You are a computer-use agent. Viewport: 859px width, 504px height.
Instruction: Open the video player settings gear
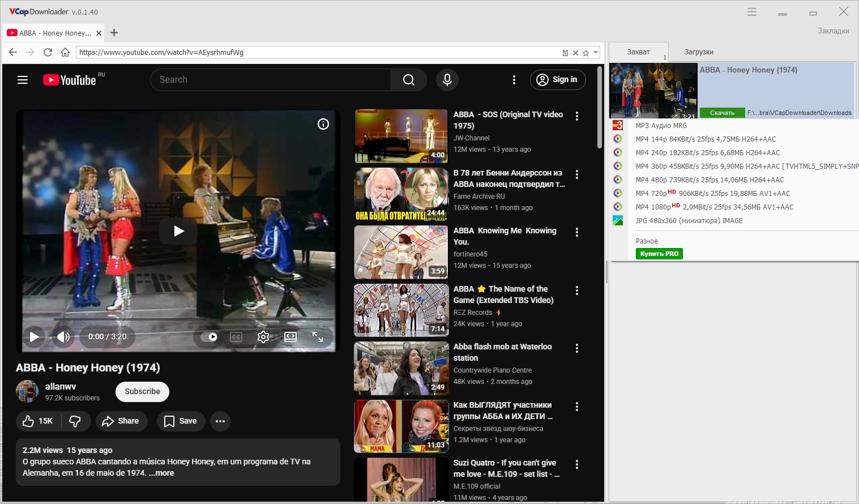tap(263, 337)
